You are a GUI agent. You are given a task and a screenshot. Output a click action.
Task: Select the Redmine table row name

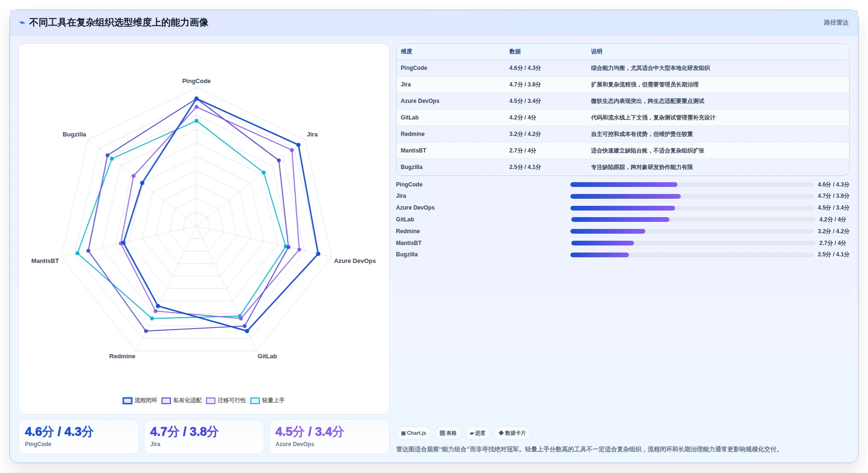coord(413,134)
